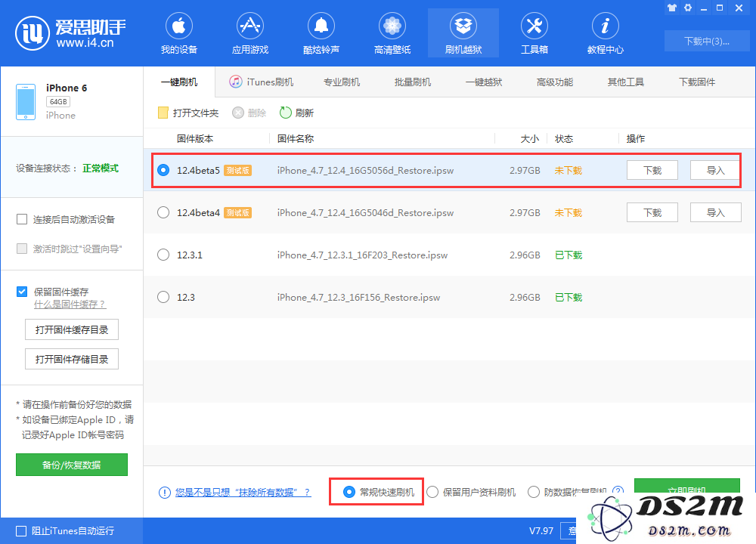The width and height of the screenshot is (756, 544).
Task: Click 大小 column header
Action: [529, 139]
